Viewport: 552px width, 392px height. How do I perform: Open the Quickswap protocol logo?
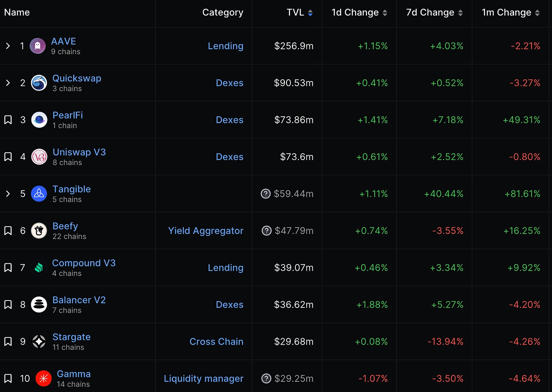(39, 83)
